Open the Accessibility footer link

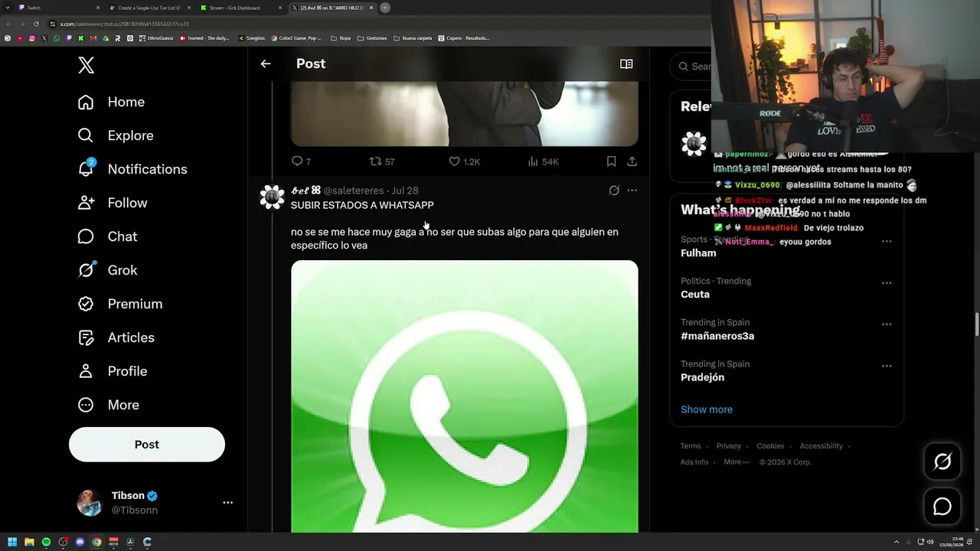pyautogui.click(x=822, y=446)
